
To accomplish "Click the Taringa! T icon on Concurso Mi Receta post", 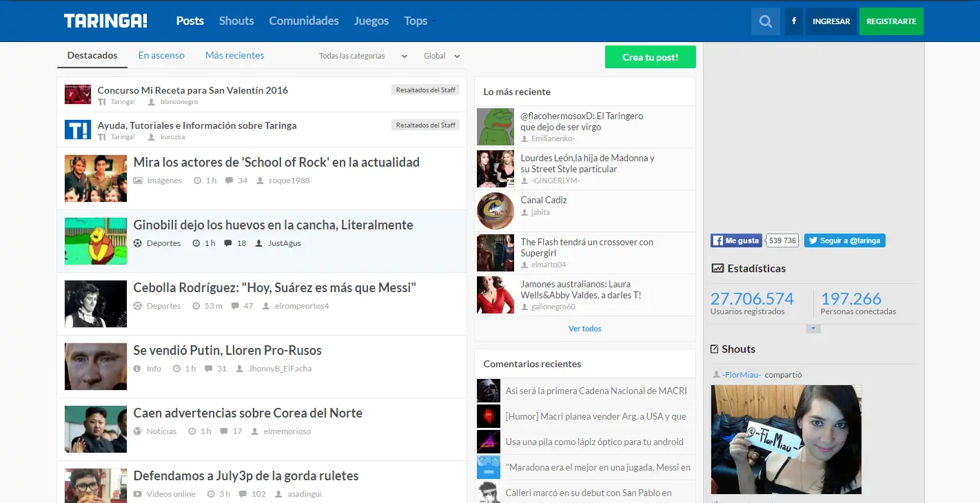I will pos(102,102).
